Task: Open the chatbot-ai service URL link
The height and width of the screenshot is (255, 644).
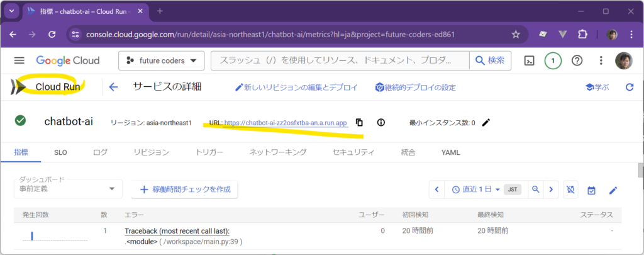Action: (286, 123)
